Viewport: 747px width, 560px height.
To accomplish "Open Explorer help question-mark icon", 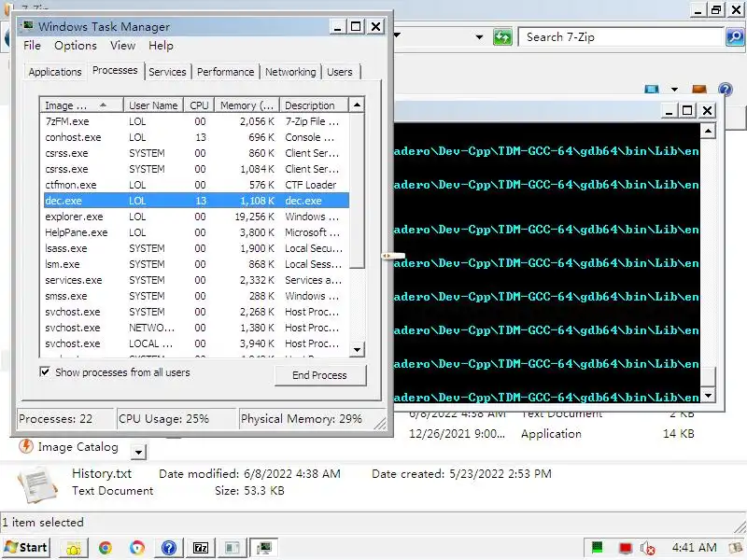I will pos(726,89).
